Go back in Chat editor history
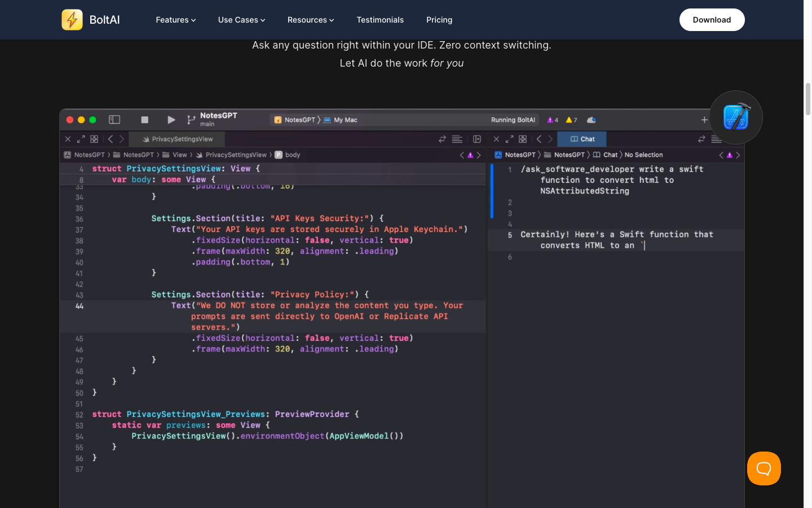This screenshot has height=508, width=812. coord(539,139)
